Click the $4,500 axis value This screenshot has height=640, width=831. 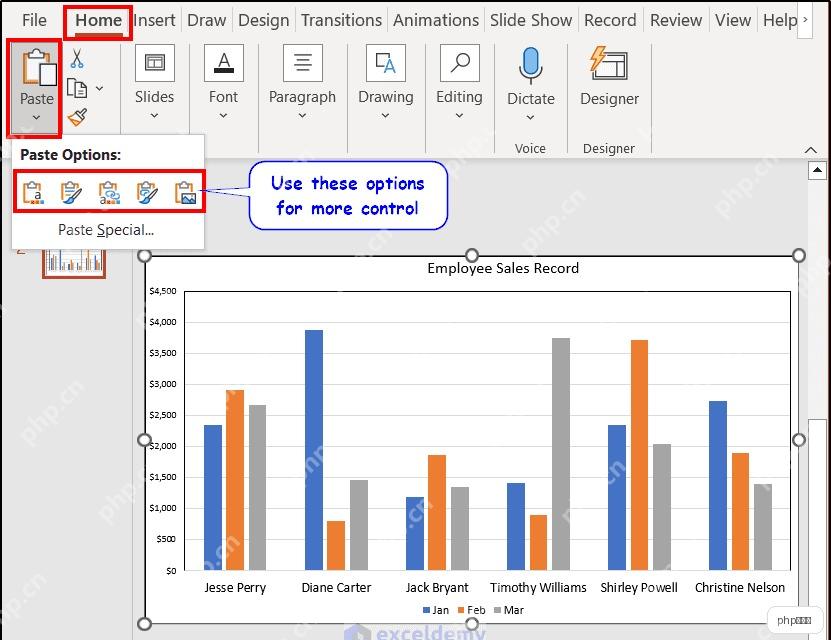pos(163,291)
